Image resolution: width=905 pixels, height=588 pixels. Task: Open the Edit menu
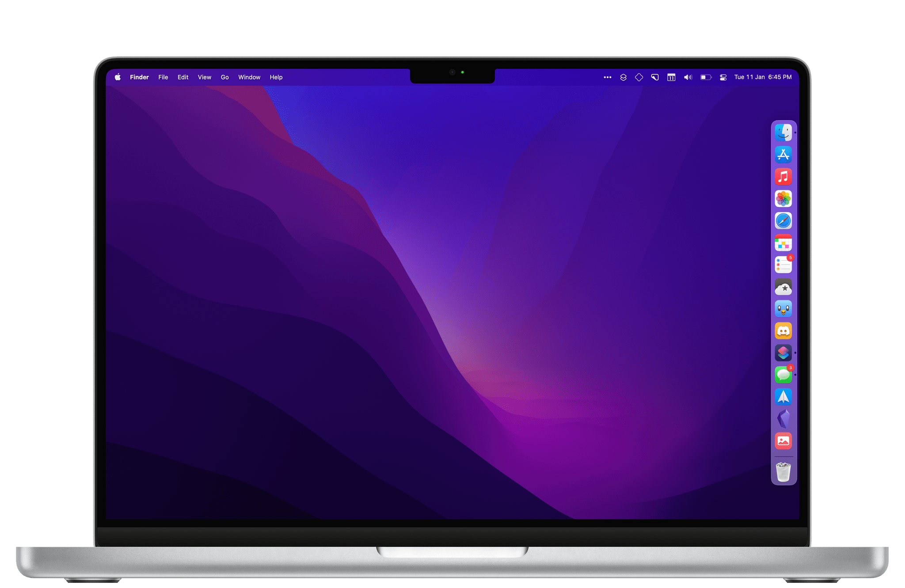coord(183,77)
